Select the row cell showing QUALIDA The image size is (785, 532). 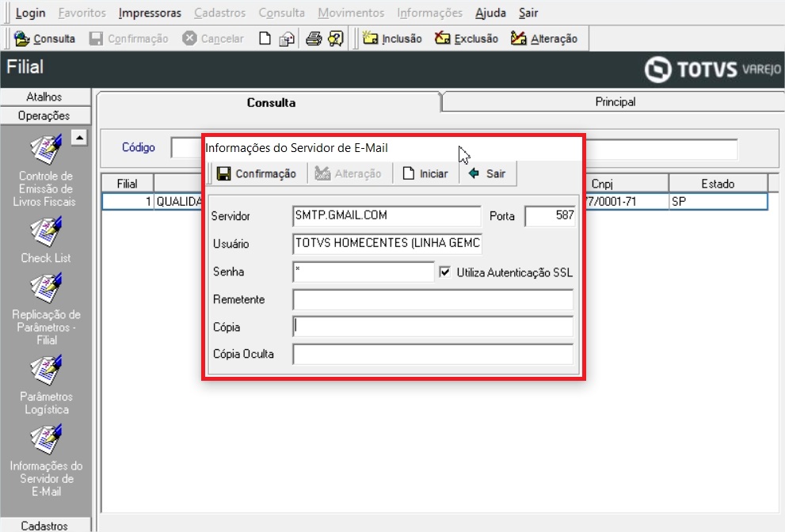point(178,202)
